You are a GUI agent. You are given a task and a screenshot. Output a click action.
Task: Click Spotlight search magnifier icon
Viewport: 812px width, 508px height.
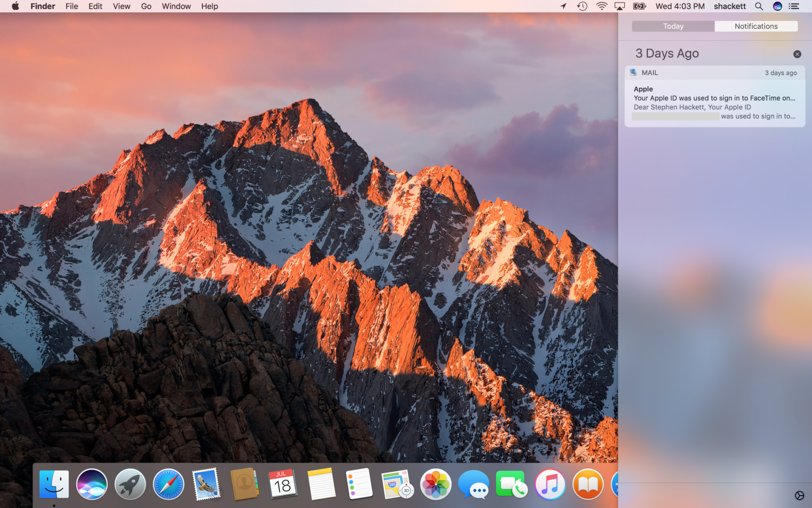759,6
